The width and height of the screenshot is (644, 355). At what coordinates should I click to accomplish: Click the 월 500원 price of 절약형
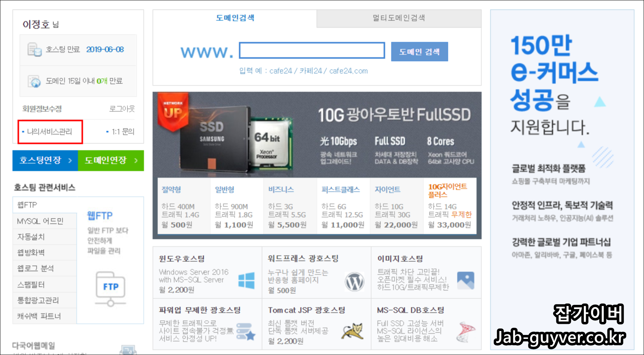tap(177, 225)
